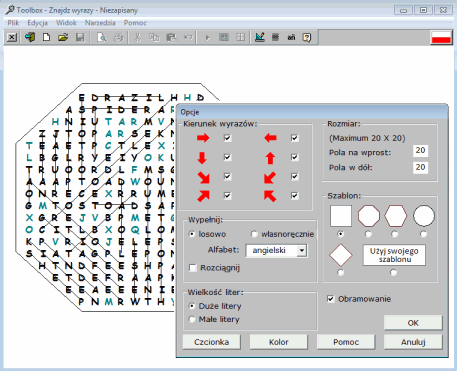Click the play triangle icon
Screen dimensions: 457x371
(207, 37)
